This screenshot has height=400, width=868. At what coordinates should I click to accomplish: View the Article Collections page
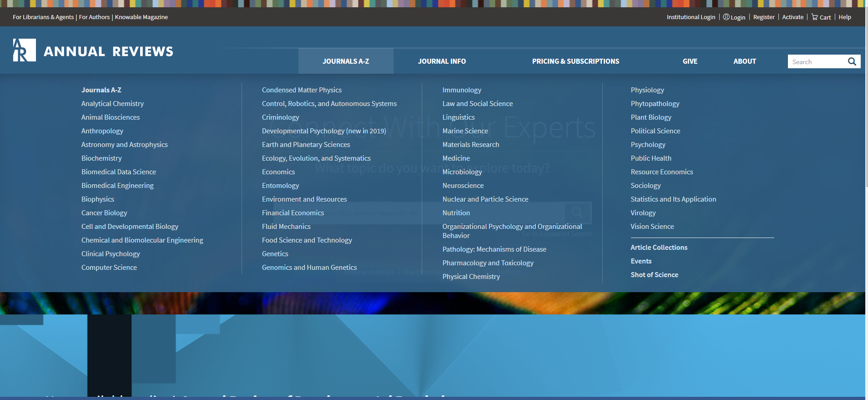tap(659, 248)
